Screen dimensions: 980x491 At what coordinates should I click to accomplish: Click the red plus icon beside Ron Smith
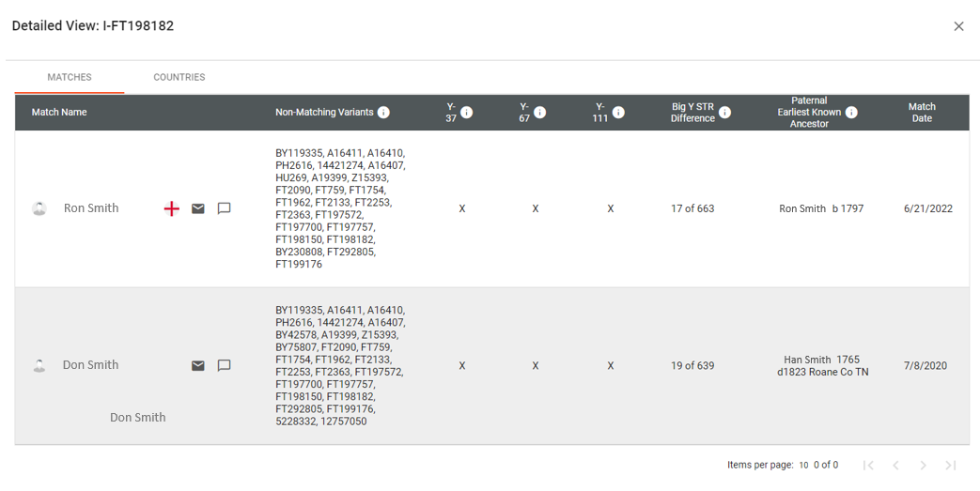171,208
